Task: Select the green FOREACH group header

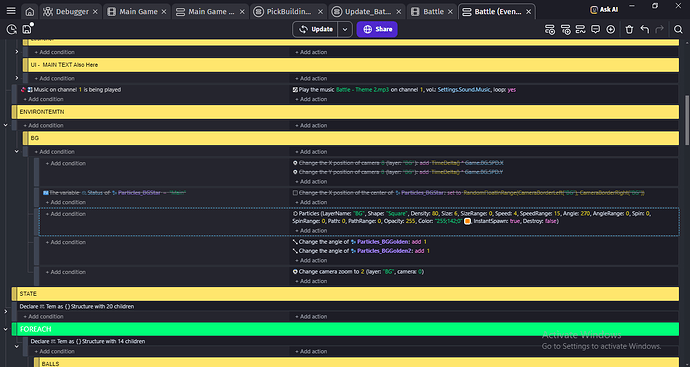Action: click(x=345, y=329)
